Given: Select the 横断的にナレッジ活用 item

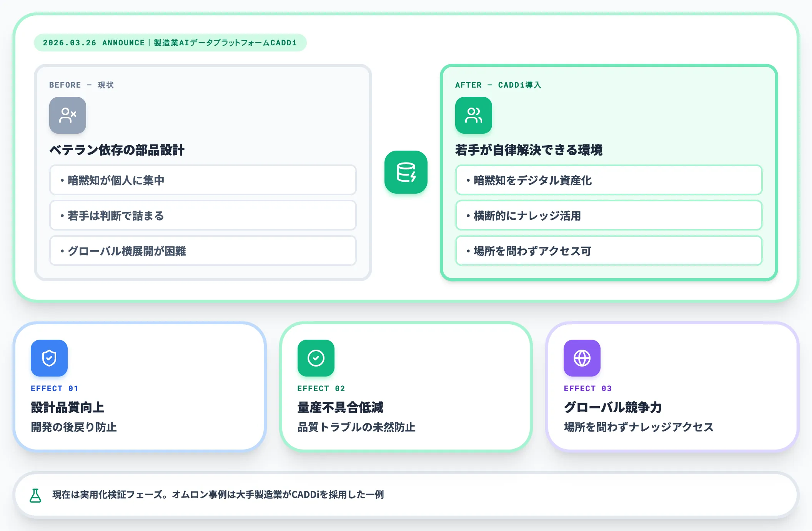Looking at the screenshot, I should point(609,216).
